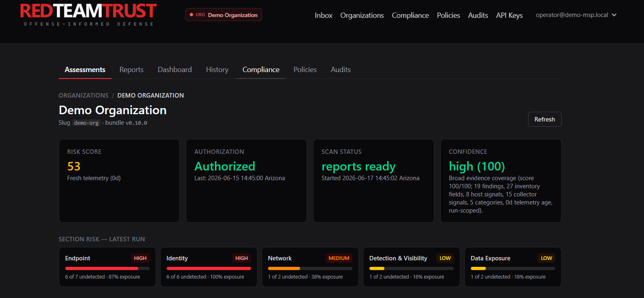Open Compliance in top navigation
644x298 pixels.
pos(410,15)
